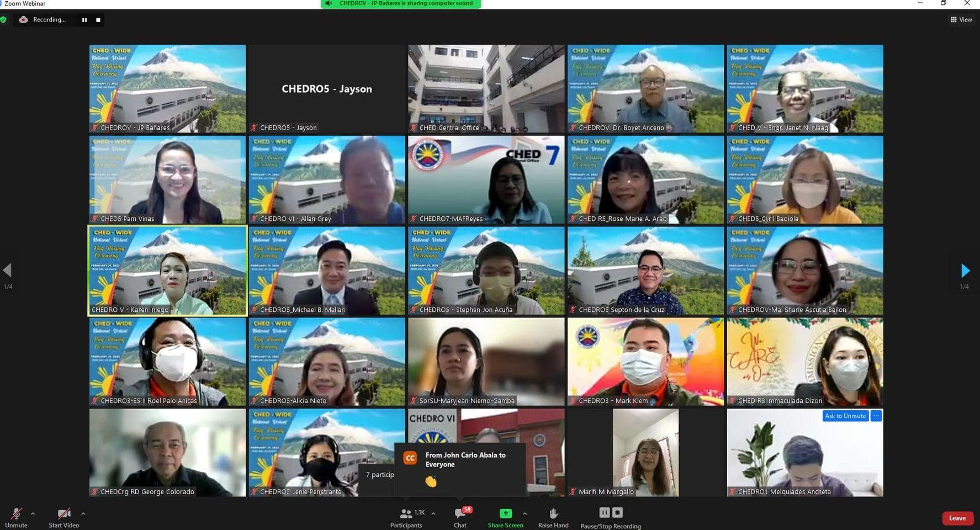The height and width of the screenshot is (530, 980).
Task: Open the View layout menu
Action: click(x=961, y=20)
